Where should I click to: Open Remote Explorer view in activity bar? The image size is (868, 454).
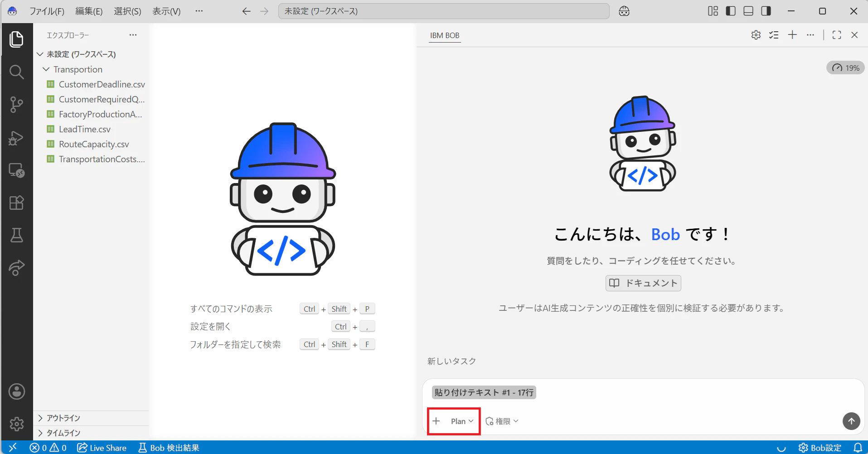point(17,170)
